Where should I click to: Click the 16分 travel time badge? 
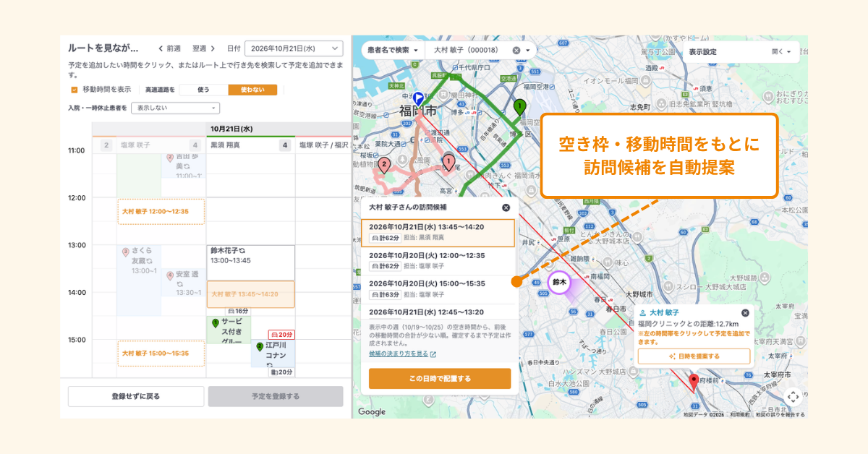click(x=237, y=311)
